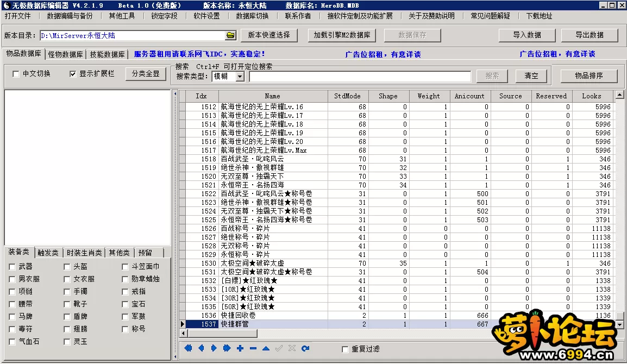
Task: Click the 分类全显 button
Action: point(146,74)
